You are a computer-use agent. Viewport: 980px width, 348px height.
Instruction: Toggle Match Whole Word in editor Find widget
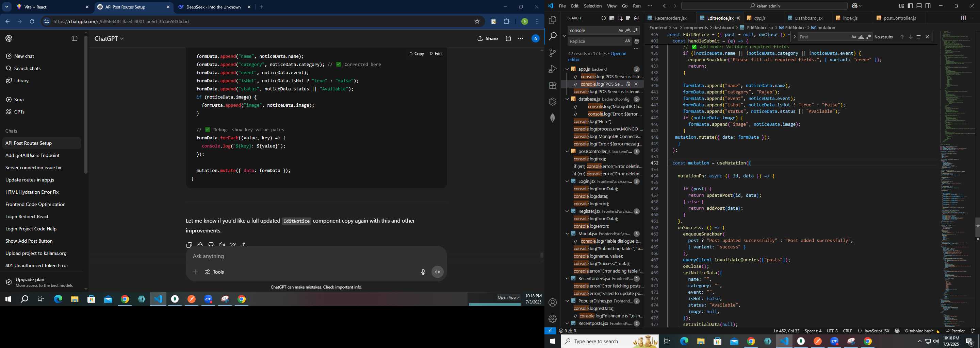[861, 37]
